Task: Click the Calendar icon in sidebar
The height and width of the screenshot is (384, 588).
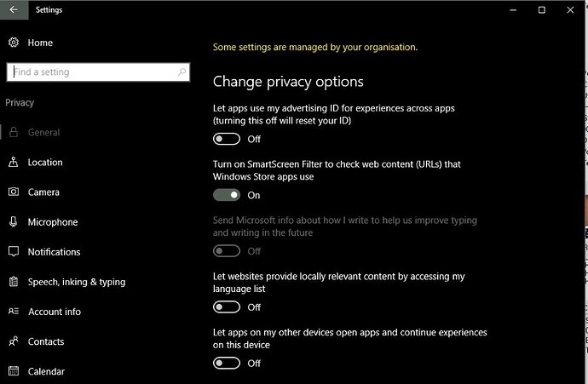Action: (x=14, y=371)
